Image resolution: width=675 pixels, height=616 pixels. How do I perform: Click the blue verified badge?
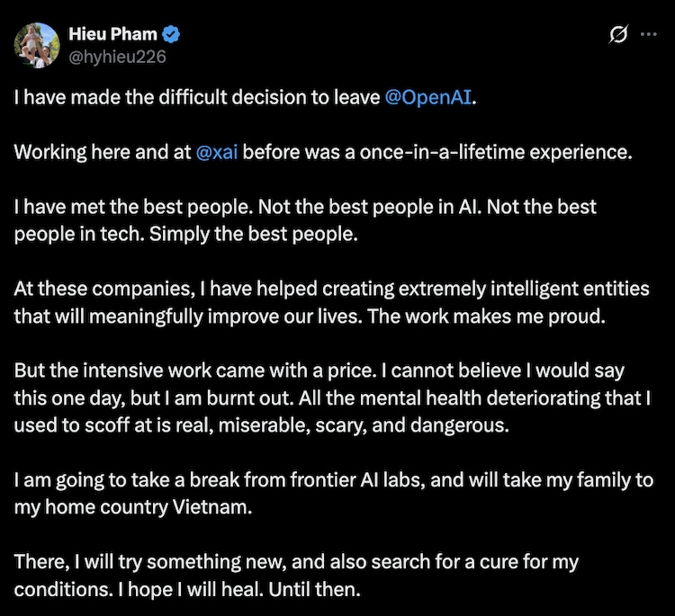point(171,34)
